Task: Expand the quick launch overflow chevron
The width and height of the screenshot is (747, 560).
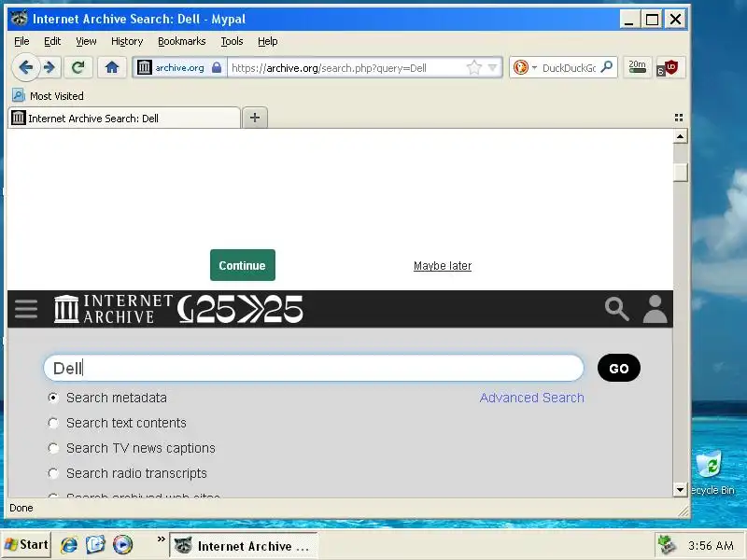Action: tap(161, 539)
